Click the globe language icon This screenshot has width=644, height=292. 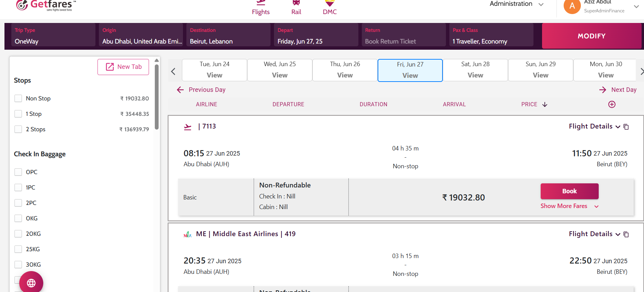tap(31, 283)
